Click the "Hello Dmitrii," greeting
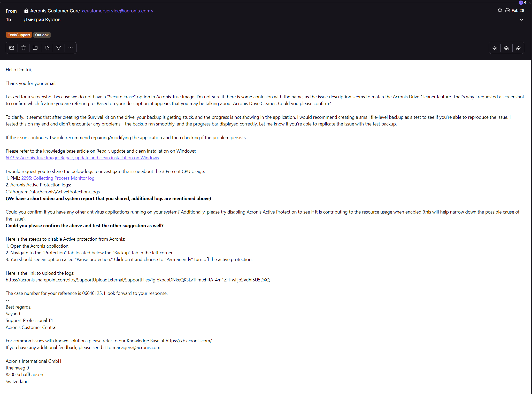The width and height of the screenshot is (532, 394). tap(19, 70)
